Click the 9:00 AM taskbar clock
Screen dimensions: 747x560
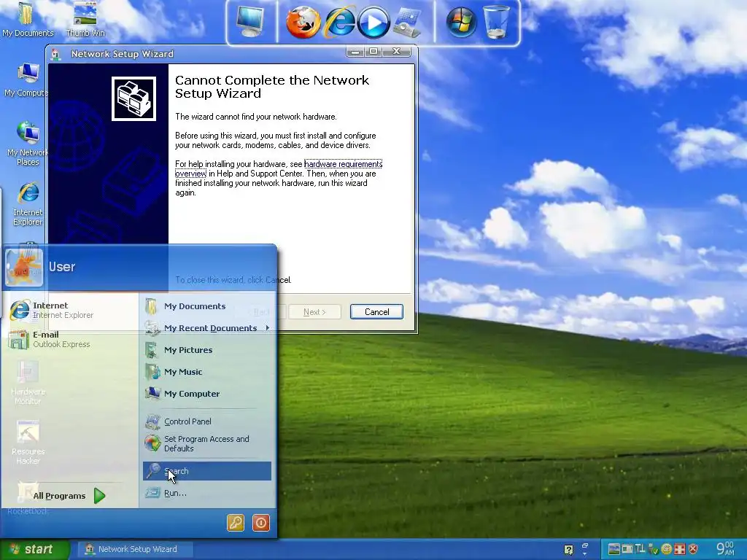(x=725, y=548)
